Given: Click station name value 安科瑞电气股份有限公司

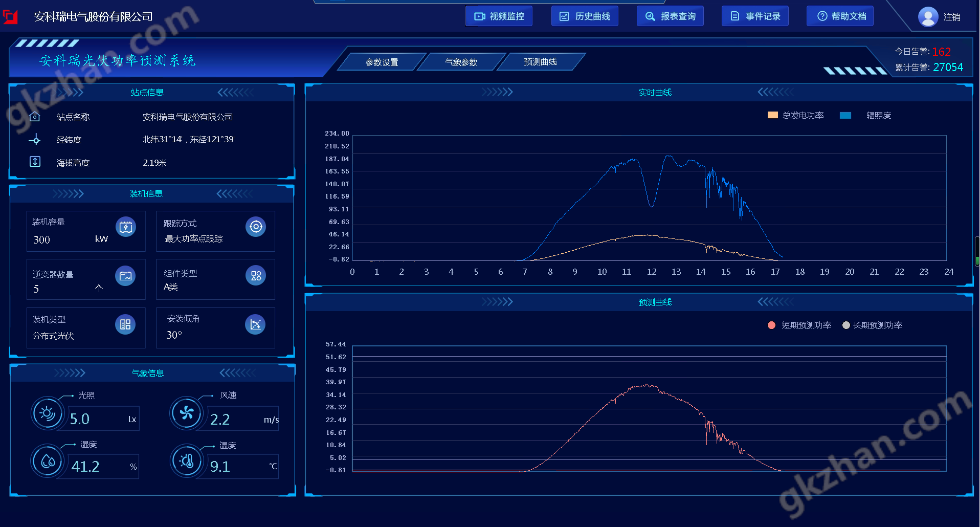Looking at the screenshot, I should pyautogui.click(x=188, y=117).
